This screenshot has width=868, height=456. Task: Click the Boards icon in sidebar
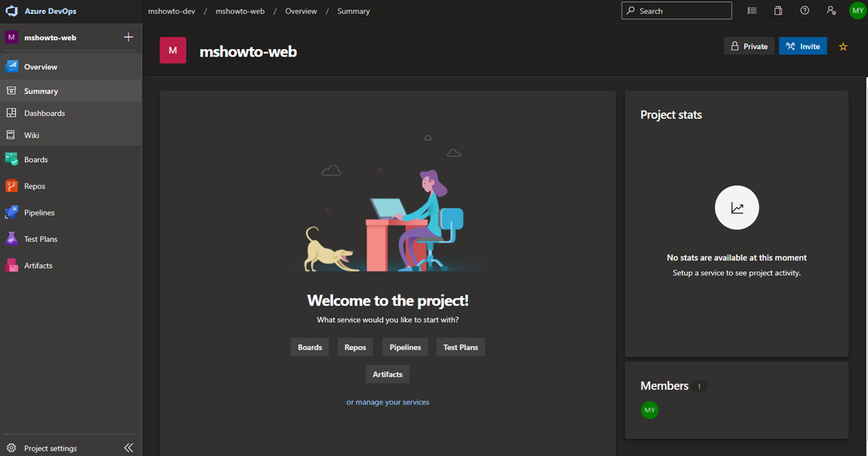[x=11, y=159]
